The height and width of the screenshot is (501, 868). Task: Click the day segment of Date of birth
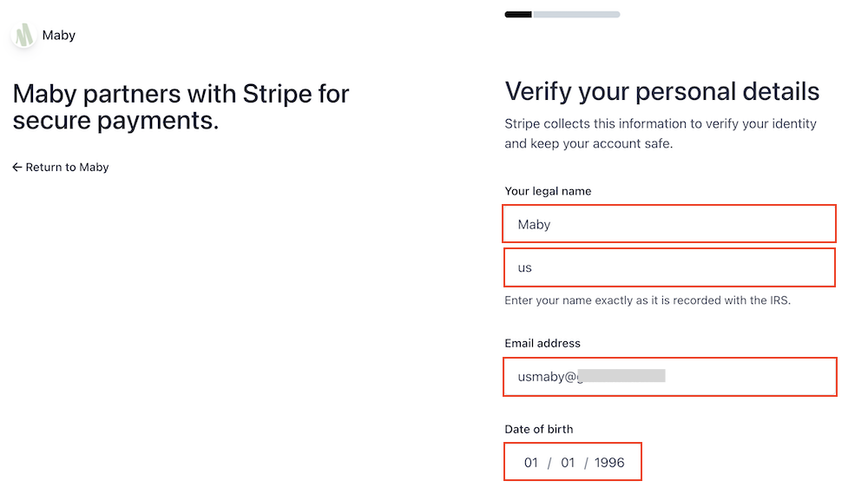(x=568, y=462)
